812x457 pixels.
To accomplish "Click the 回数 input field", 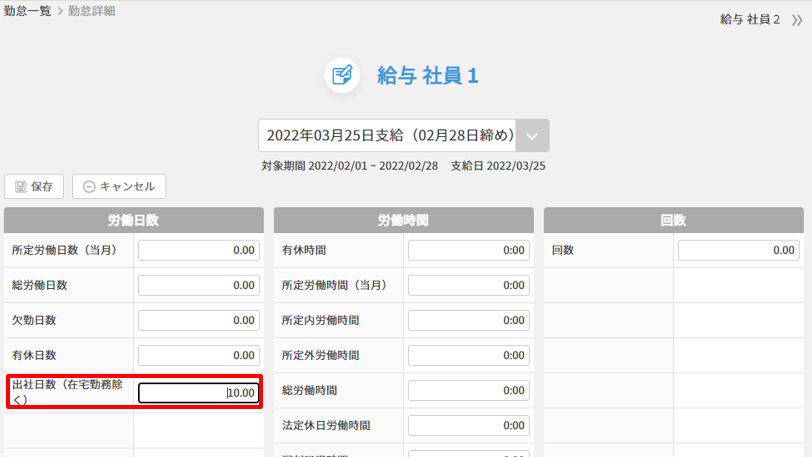I will tap(738, 251).
